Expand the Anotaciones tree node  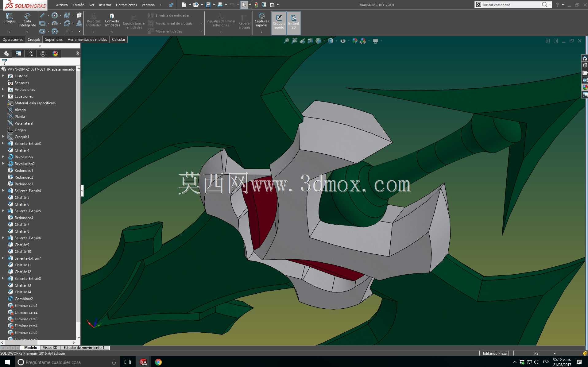(x=3, y=89)
